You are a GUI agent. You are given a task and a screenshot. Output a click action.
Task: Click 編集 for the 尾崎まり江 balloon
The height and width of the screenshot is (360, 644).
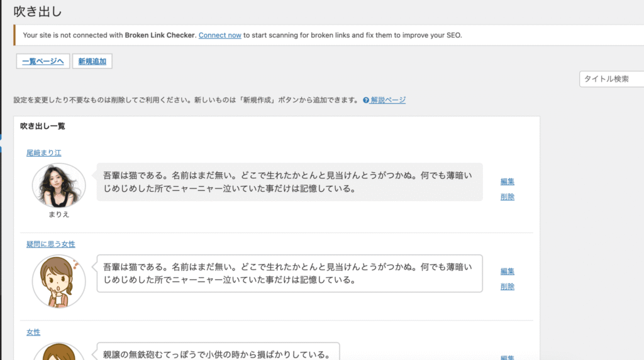(508, 182)
